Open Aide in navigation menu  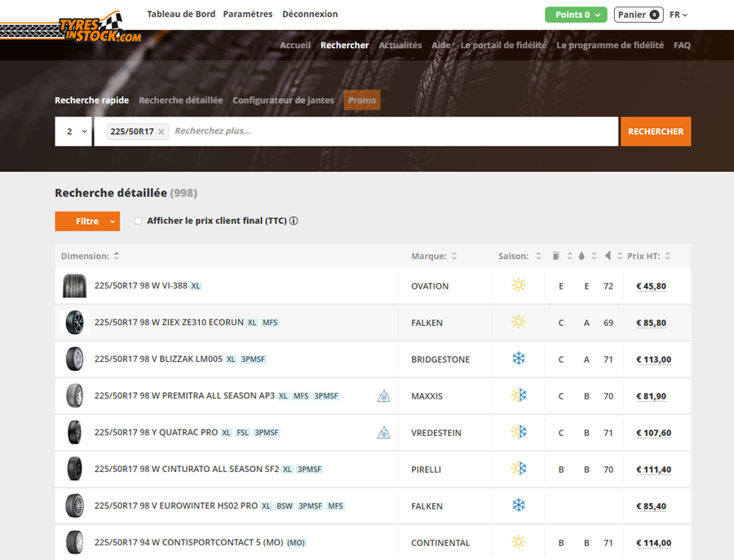coord(441,45)
